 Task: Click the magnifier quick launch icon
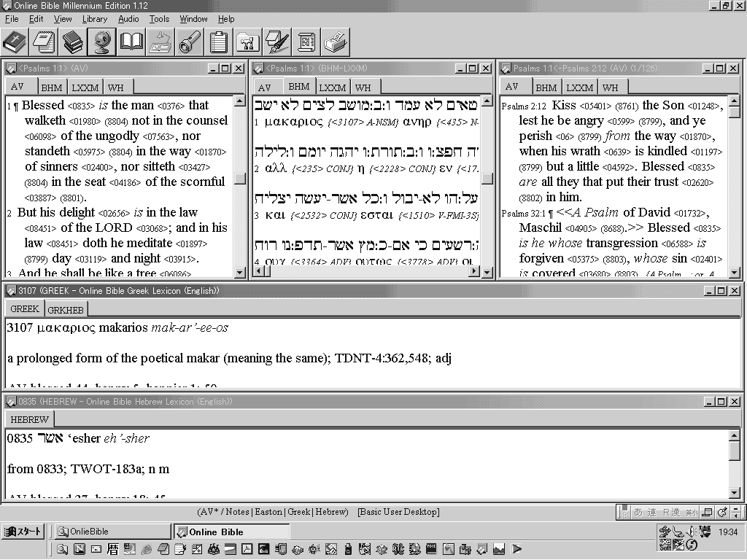pos(63,549)
